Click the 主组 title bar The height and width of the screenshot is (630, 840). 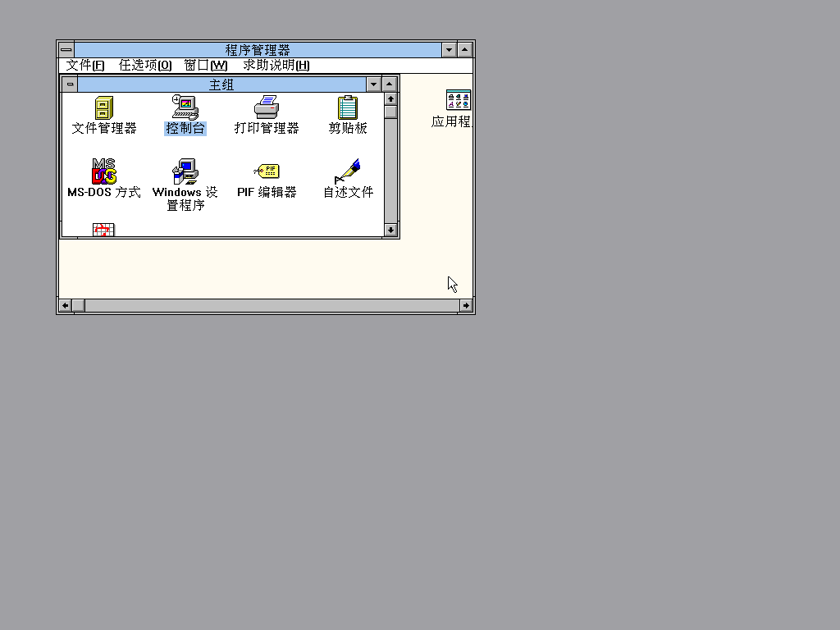point(221,84)
